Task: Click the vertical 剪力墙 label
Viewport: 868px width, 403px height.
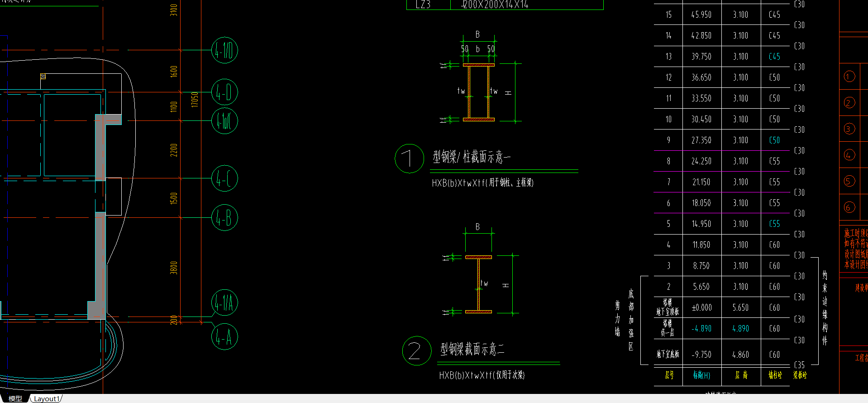Action: [617, 318]
